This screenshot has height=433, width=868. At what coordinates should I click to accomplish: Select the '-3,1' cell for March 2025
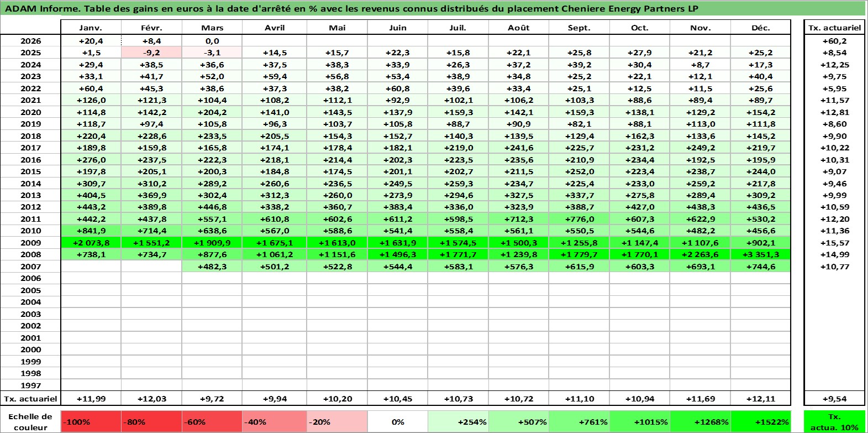coord(212,53)
